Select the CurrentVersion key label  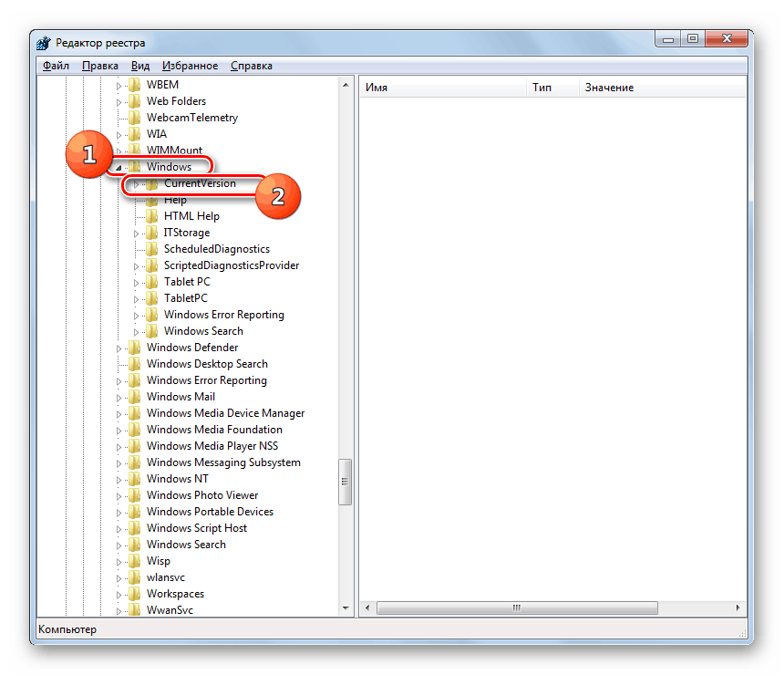click(200, 183)
